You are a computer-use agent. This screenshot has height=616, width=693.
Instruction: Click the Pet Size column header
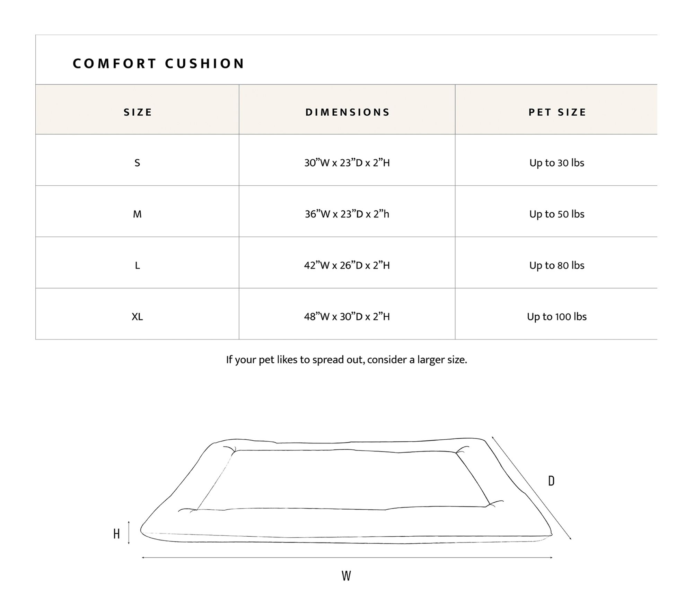pos(557,112)
